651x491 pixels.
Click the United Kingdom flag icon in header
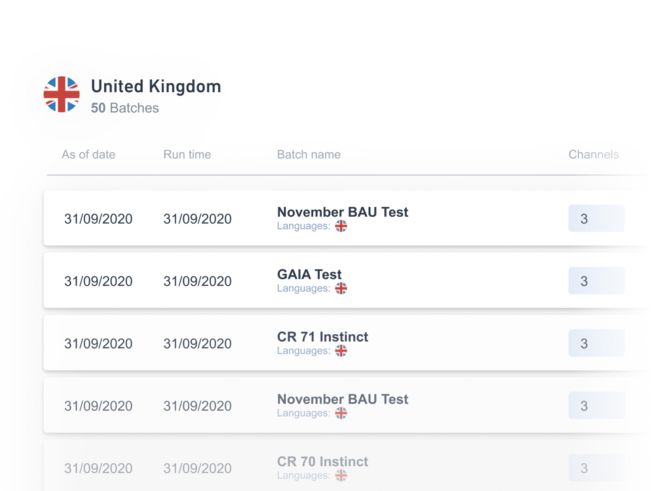(x=61, y=95)
